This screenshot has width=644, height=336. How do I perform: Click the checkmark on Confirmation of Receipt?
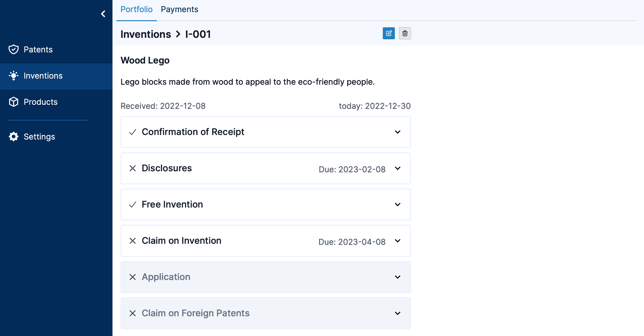(132, 132)
